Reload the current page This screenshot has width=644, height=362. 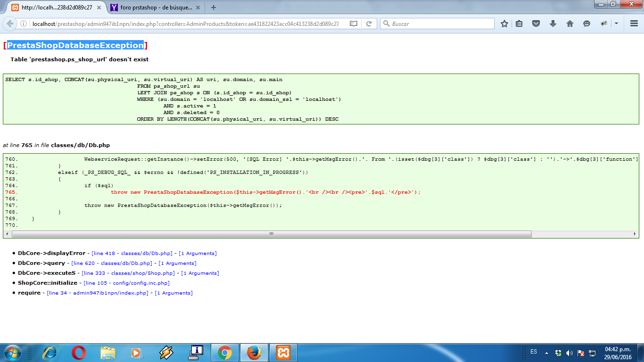[369, 24]
